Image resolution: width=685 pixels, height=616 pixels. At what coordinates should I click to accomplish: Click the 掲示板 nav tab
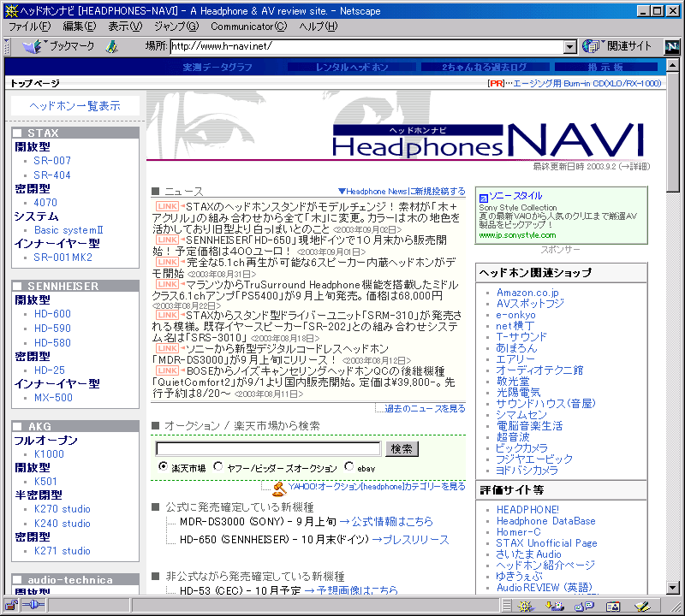(x=606, y=68)
